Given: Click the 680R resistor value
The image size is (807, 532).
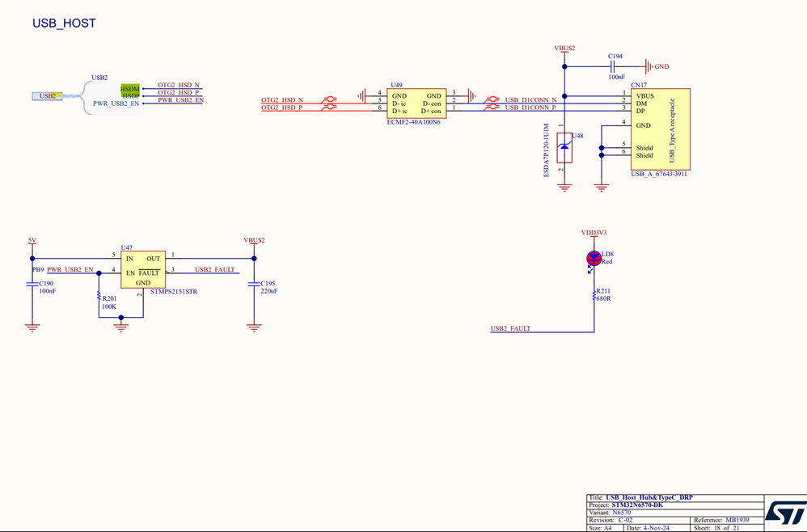Looking at the screenshot, I should pyautogui.click(x=603, y=298).
